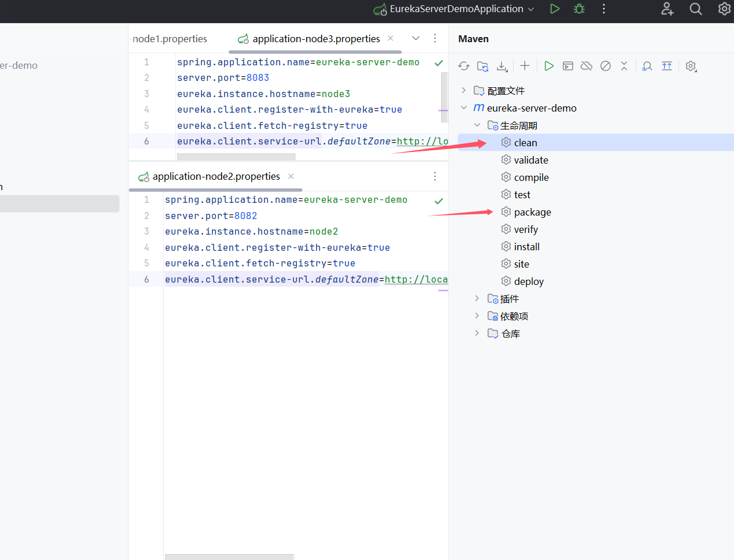This screenshot has width=734, height=560.
Task: Open the add collaborator icon
Action: [667, 9]
